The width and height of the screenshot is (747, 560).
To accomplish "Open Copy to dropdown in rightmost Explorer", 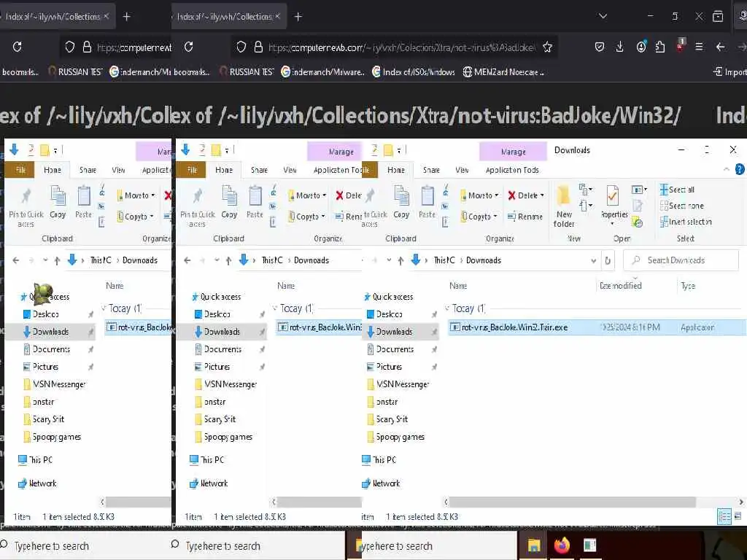I will (x=479, y=216).
